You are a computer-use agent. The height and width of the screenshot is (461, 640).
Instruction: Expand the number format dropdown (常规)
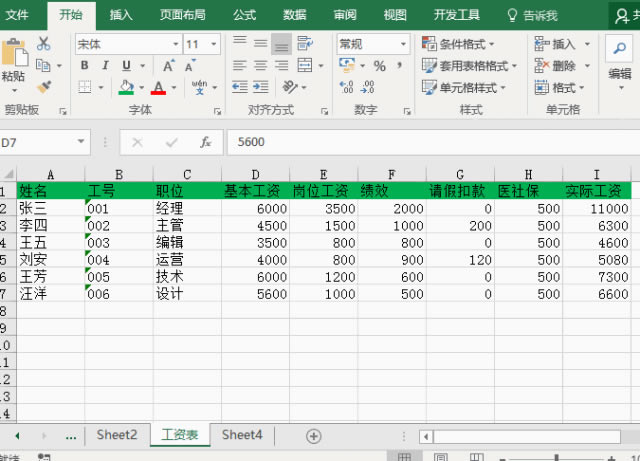404,44
